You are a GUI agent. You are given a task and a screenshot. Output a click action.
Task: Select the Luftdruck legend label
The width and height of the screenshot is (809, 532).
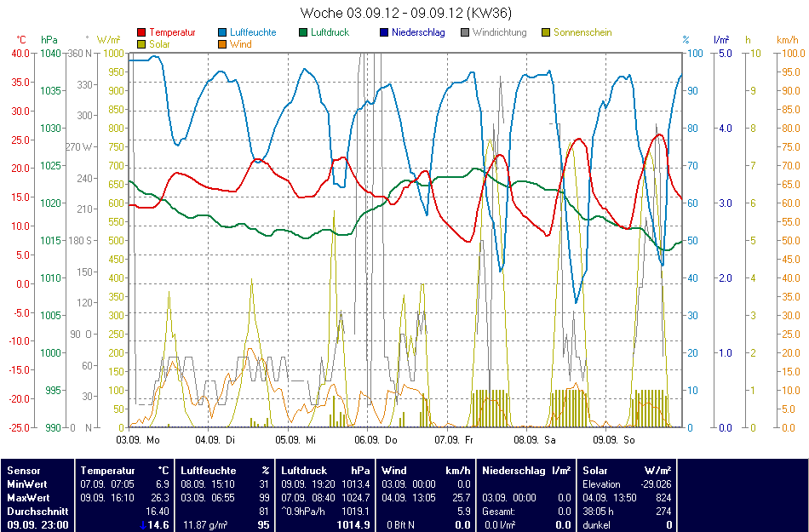[x=330, y=32]
